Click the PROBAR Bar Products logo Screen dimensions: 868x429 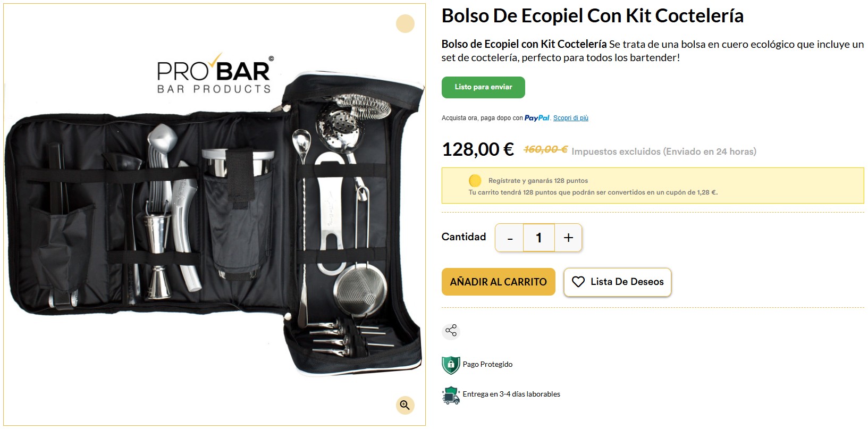click(x=214, y=74)
